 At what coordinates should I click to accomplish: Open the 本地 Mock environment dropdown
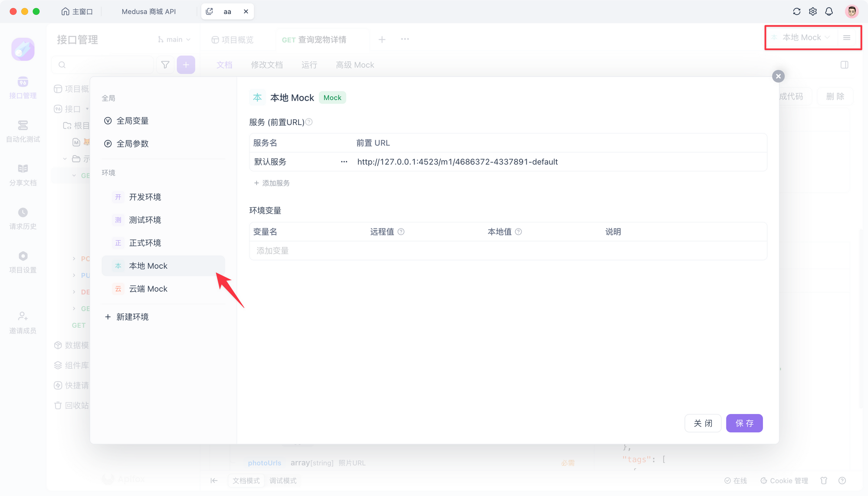click(801, 38)
